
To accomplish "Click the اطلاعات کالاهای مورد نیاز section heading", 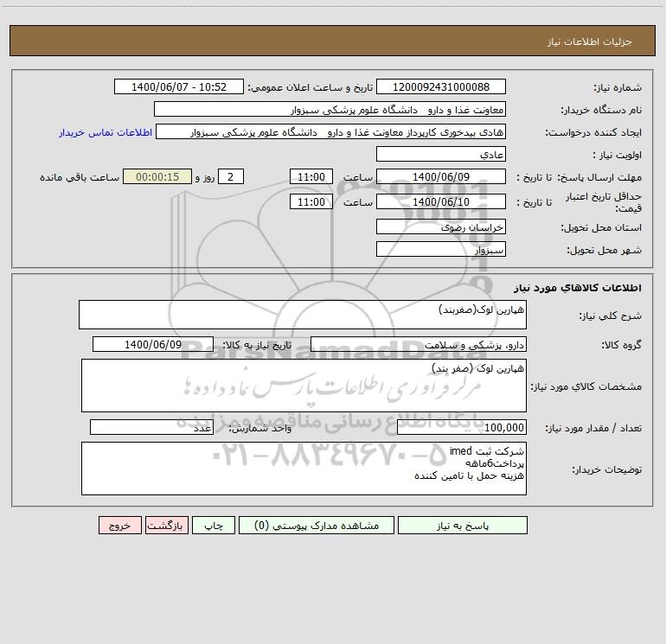I will point(577,288).
